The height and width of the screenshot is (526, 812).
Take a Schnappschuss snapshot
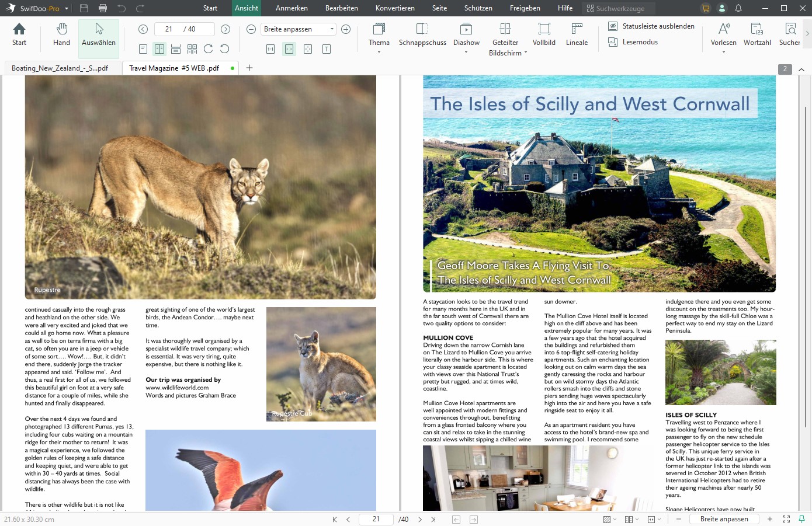[422, 34]
